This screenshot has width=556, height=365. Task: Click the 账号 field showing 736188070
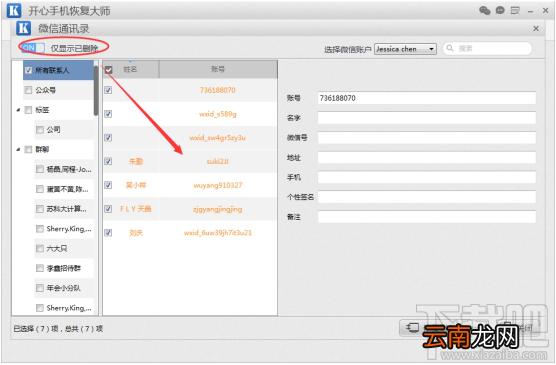(x=427, y=98)
